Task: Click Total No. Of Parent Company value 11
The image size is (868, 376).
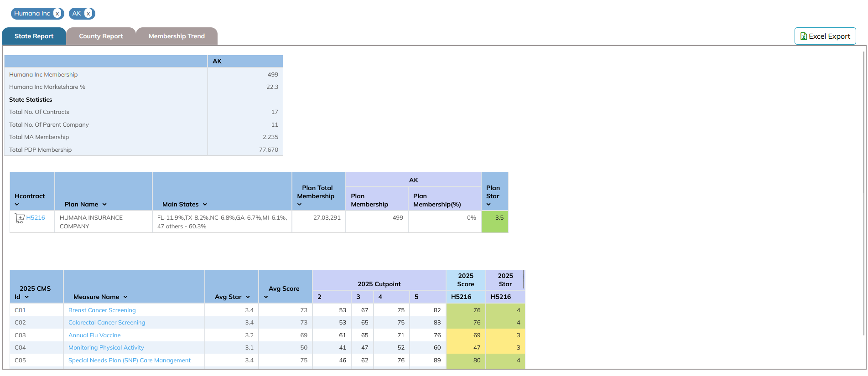Action: pyautogui.click(x=275, y=125)
